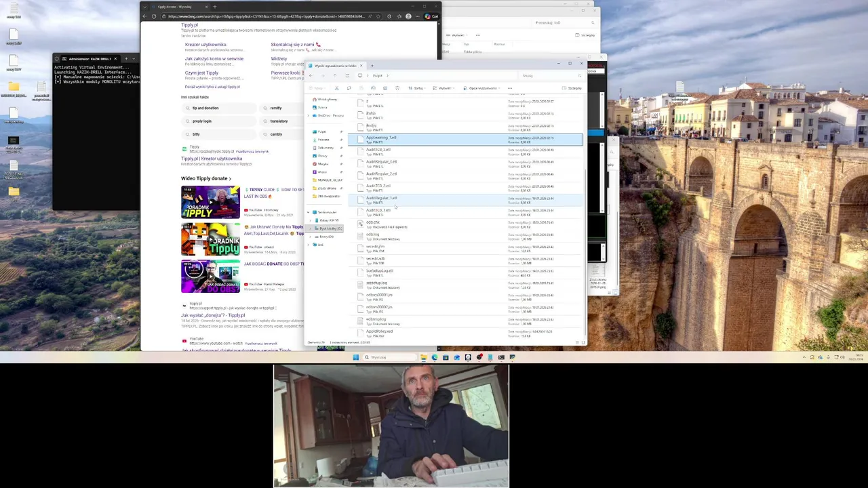Go up one folder in File Explorer
Viewport: 868px width, 488px height.
(335, 75)
